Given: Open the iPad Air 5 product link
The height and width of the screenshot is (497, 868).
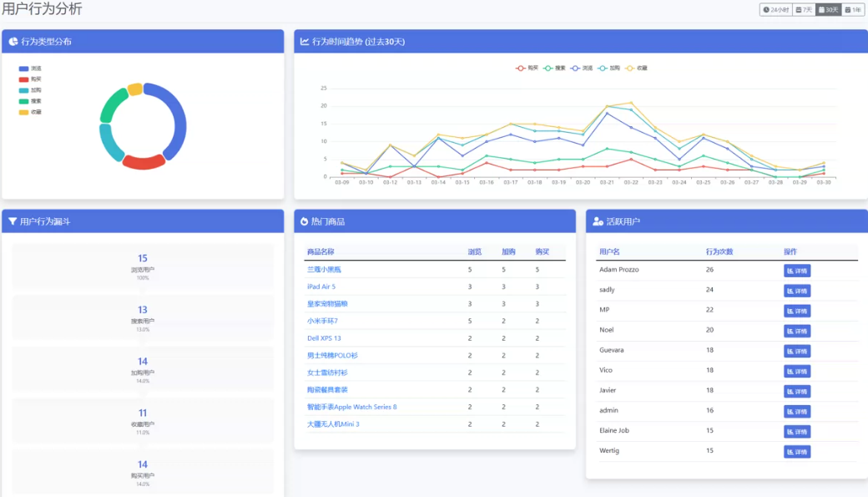Looking at the screenshot, I should pyautogui.click(x=321, y=287).
